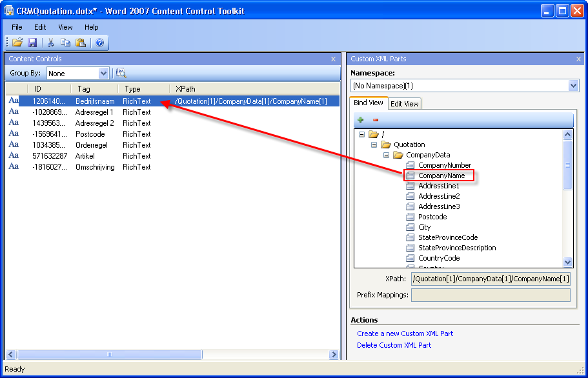This screenshot has height=378, width=588.
Task: Click the scroll right arrow in Content Controls
Action: click(x=334, y=354)
